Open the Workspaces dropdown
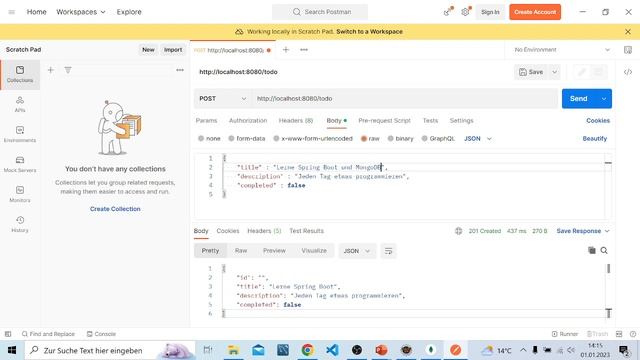Screen dimensions: 640x360 pyautogui.click(x=81, y=12)
